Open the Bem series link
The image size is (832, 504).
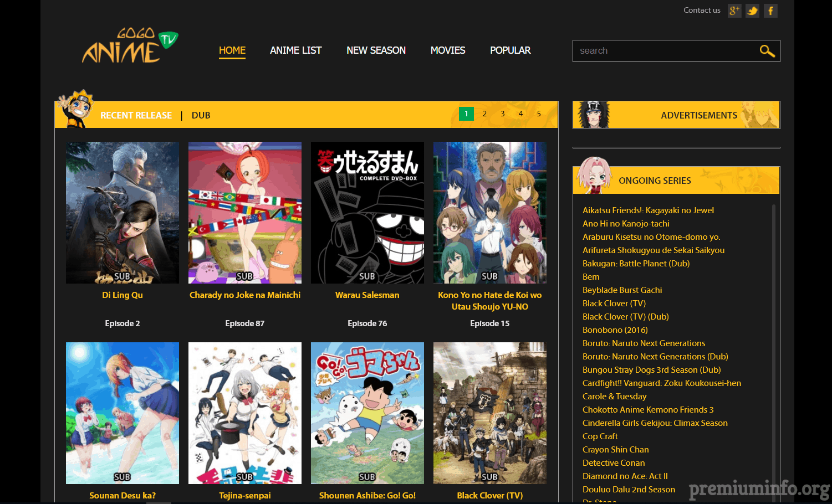591,277
